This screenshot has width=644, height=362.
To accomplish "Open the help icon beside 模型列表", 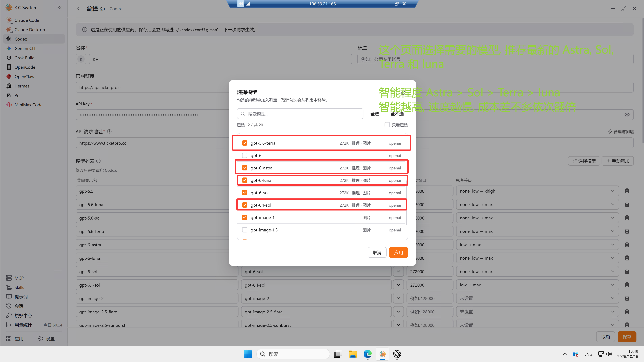I will pyautogui.click(x=98, y=161).
